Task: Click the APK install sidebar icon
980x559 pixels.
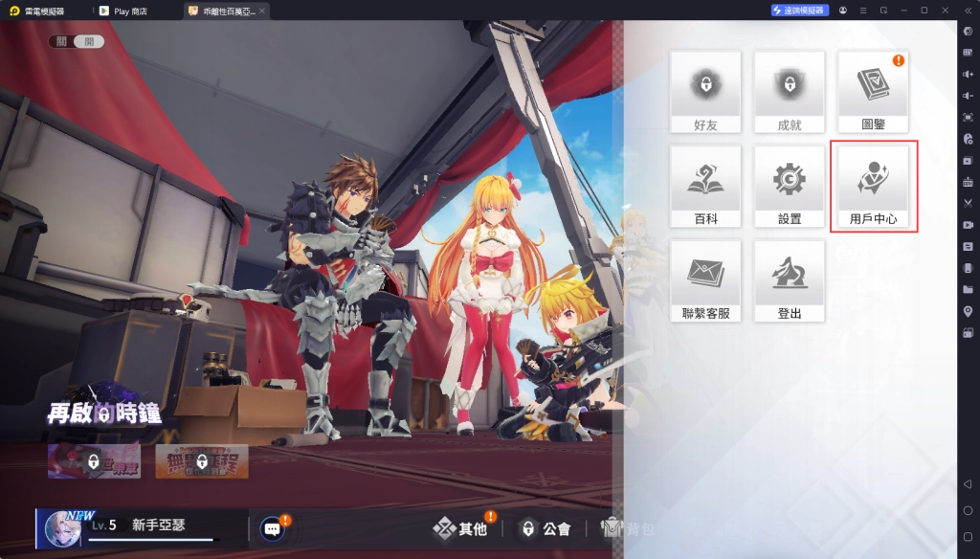Action: (969, 182)
